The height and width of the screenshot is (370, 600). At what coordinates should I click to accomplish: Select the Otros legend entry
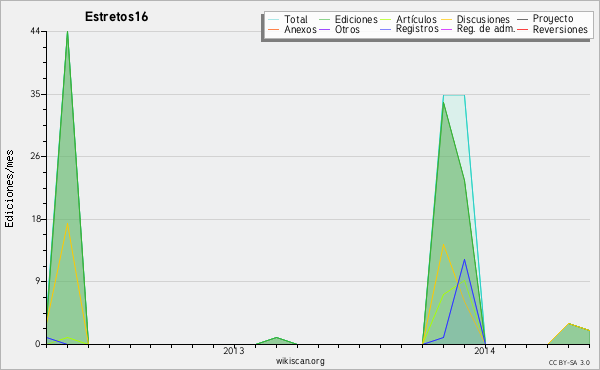point(347,29)
